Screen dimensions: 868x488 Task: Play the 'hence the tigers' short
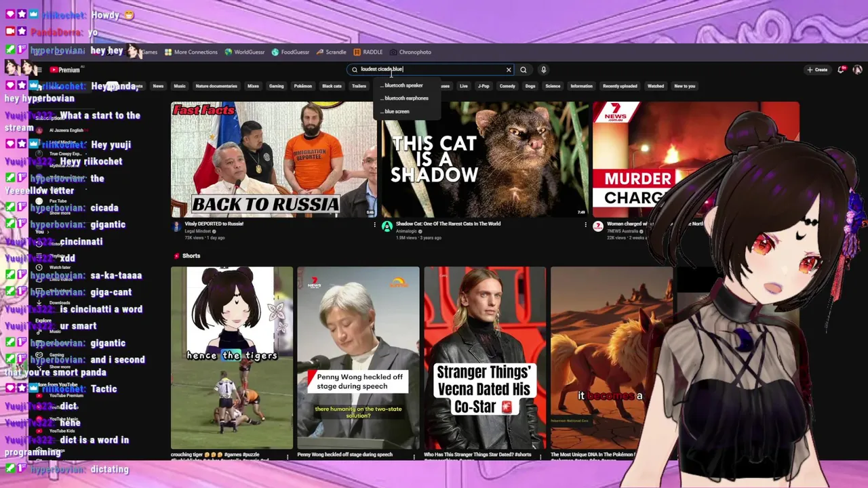(x=232, y=357)
